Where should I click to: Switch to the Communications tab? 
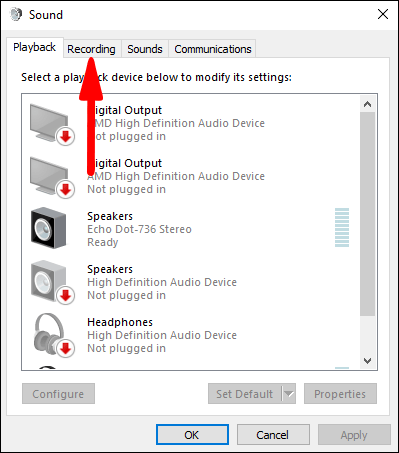tap(213, 49)
